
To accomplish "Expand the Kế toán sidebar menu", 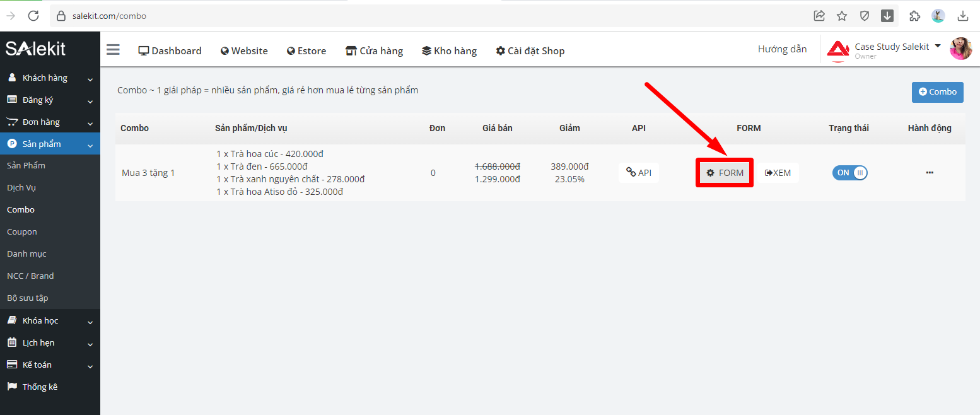I will tap(50, 365).
